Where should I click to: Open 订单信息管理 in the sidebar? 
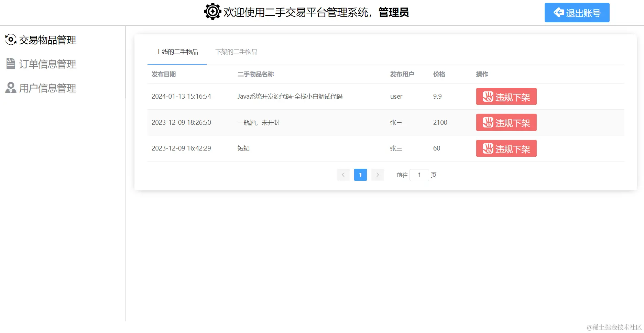41,64
